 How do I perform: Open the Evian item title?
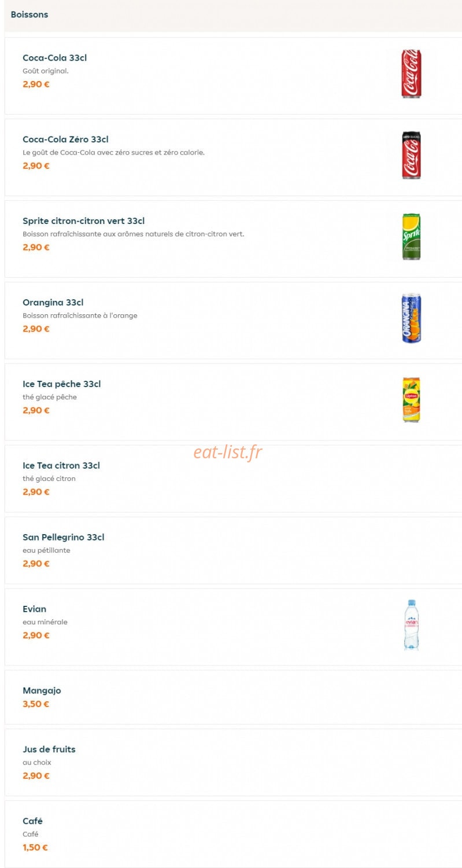click(34, 609)
